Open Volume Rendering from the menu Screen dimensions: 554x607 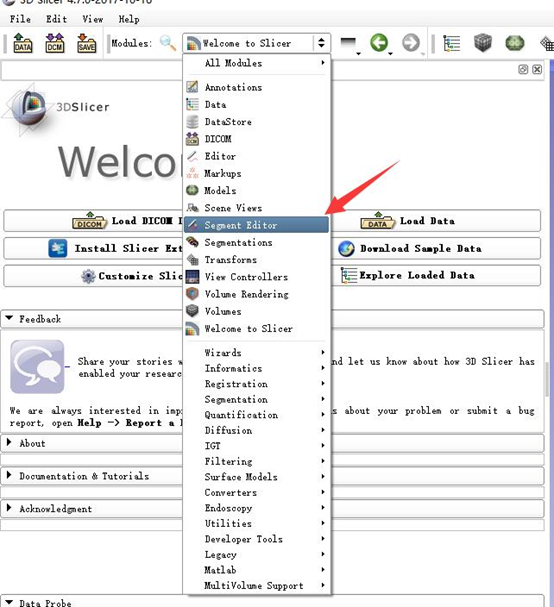coord(257,294)
